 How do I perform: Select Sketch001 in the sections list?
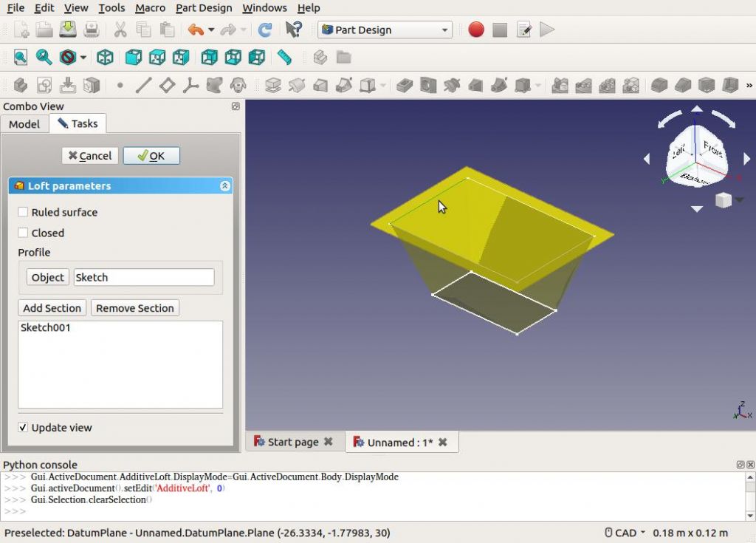pos(46,328)
